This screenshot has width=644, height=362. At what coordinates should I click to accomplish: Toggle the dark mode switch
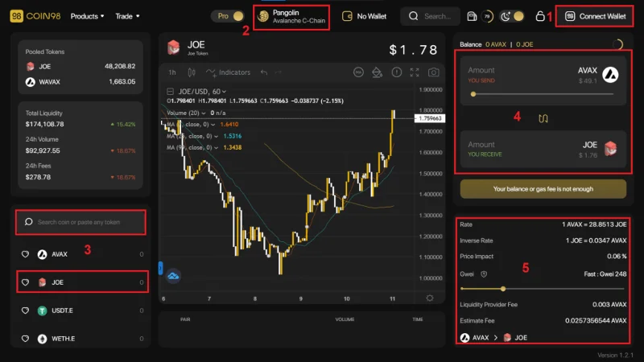[512, 16]
